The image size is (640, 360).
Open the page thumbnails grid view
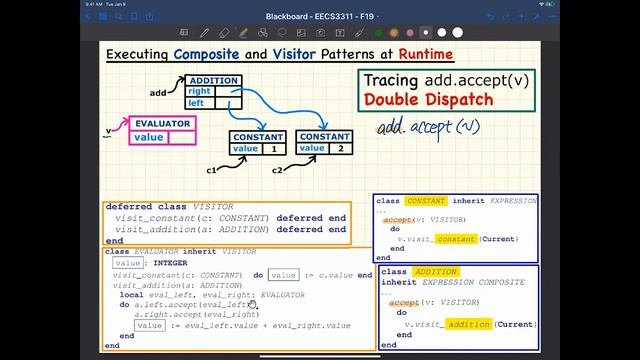coord(103,17)
